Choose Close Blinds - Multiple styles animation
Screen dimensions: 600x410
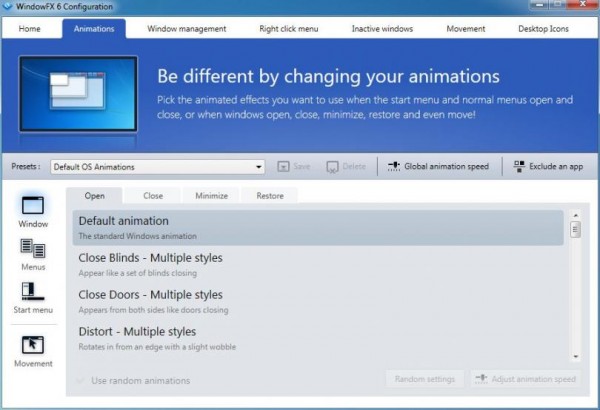[x=318, y=265]
